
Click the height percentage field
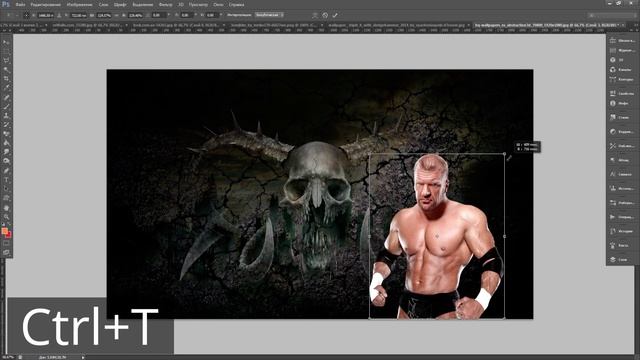pos(136,15)
